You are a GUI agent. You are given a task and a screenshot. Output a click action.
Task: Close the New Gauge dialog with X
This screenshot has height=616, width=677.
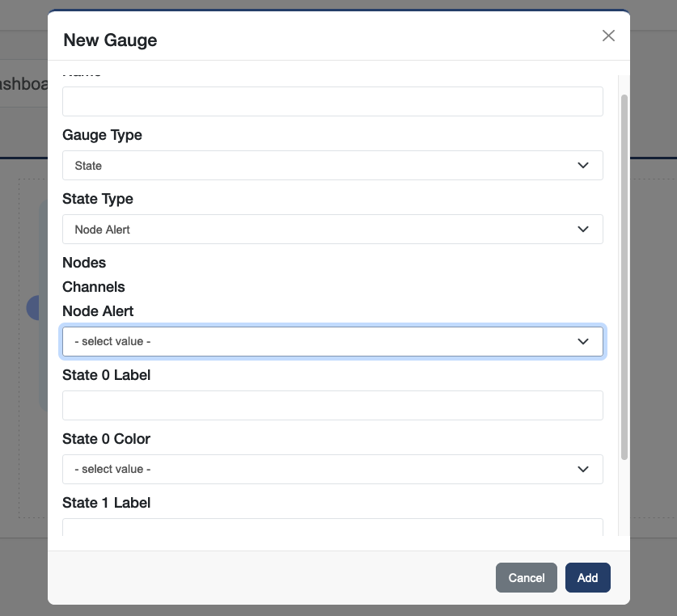608,36
